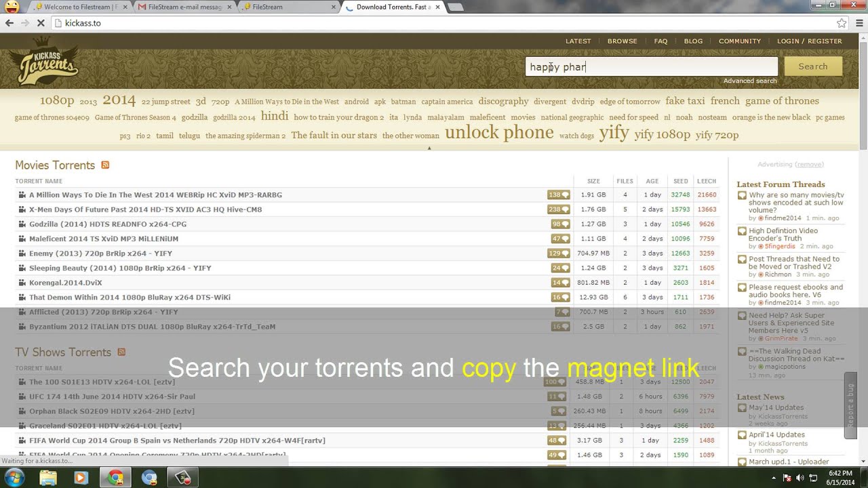Screen dimensions: 868x488
Task: Open LOGIN / REGISTER link
Action: click(x=810, y=41)
